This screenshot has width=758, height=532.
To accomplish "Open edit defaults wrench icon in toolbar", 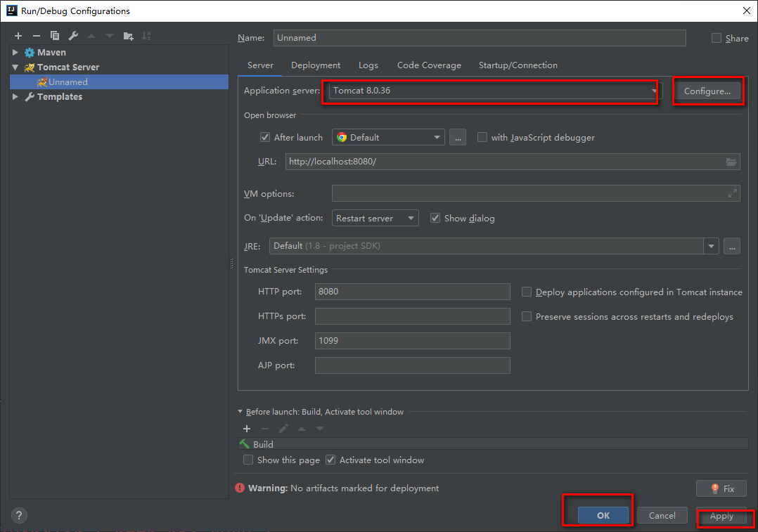I will [73, 36].
